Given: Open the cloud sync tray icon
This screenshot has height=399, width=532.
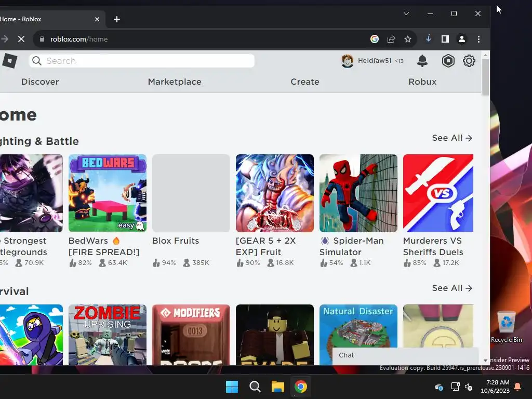Looking at the screenshot, I should click(438, 387).
